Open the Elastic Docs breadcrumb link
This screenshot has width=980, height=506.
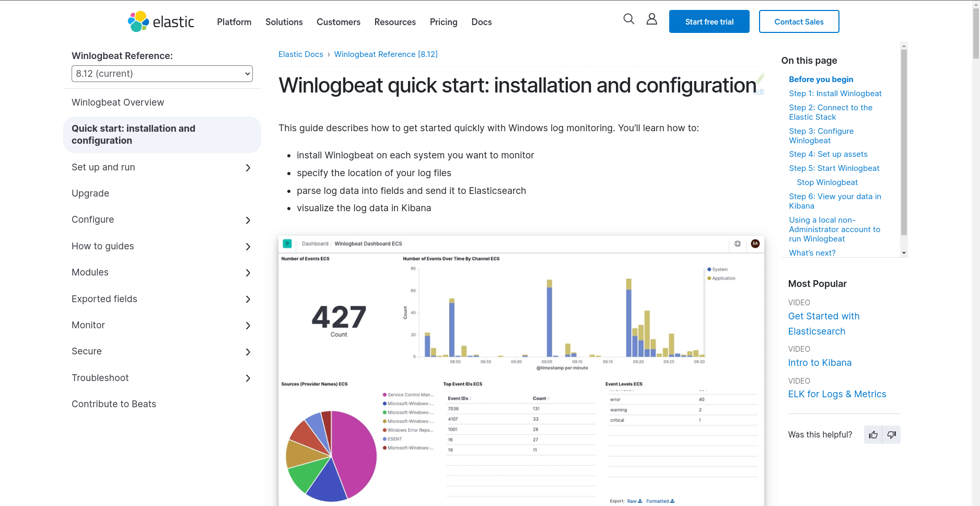pyautogui.click(x=300, y=54)
